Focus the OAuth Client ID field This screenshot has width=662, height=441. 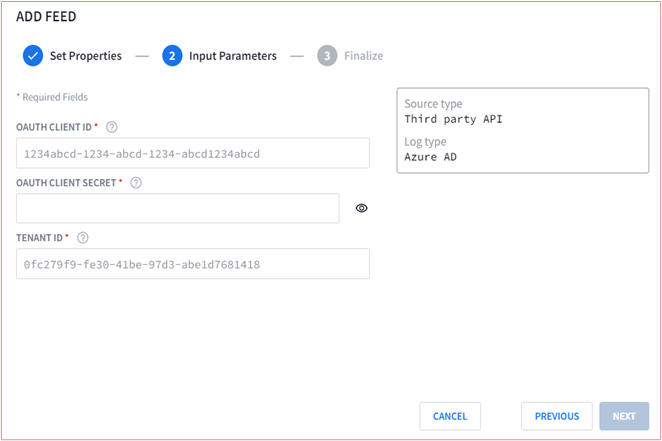click(193, 153)
